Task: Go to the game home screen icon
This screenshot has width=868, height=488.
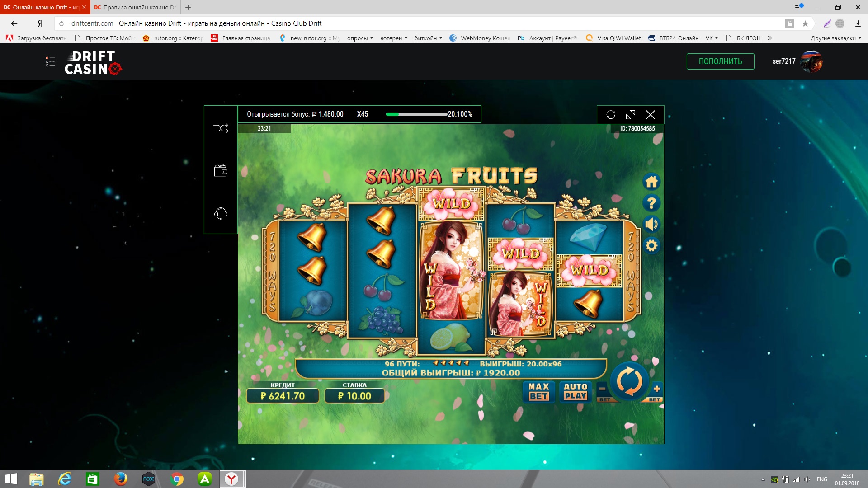Action: click(x=651, y=182)
